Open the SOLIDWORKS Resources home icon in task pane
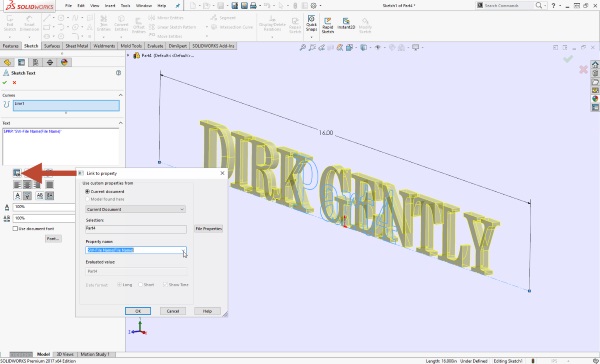Screen dimensions: 600x364 pyautogui.click(x=595, y=65)
